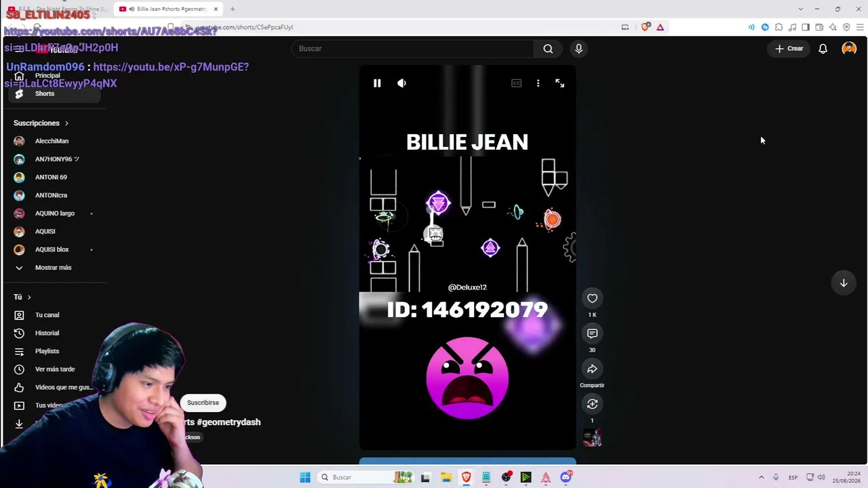Open AQUINO largo channel subscription
868x488 pixels.
(54, 213)
